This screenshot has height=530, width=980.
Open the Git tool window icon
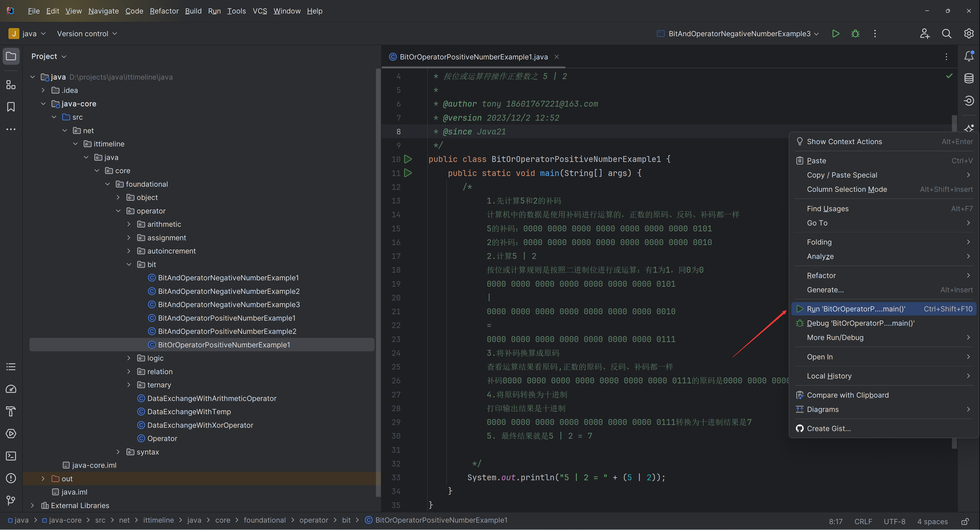[x=11, y=500]
